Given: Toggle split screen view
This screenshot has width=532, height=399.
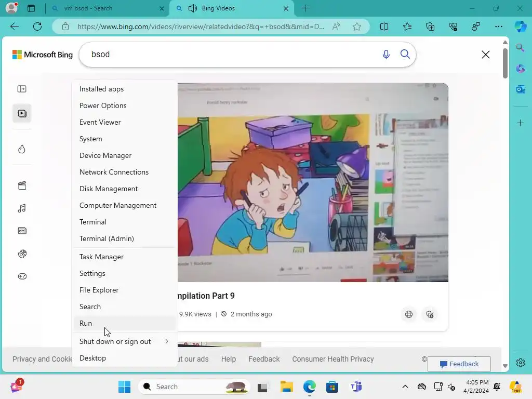Looking at the screenshot, I should [384, 26].
